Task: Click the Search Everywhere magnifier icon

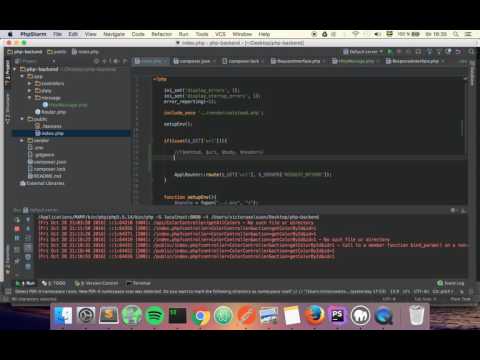Action: [x=471, y=51]
